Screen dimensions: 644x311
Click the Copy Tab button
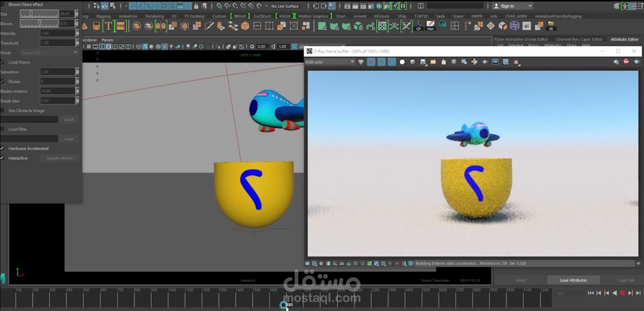tap(626, 280)
